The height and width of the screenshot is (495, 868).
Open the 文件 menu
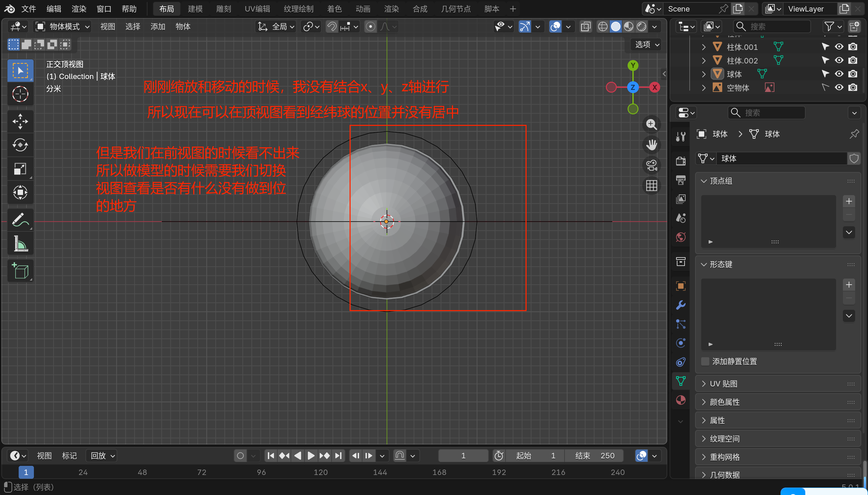coord(28,9)
